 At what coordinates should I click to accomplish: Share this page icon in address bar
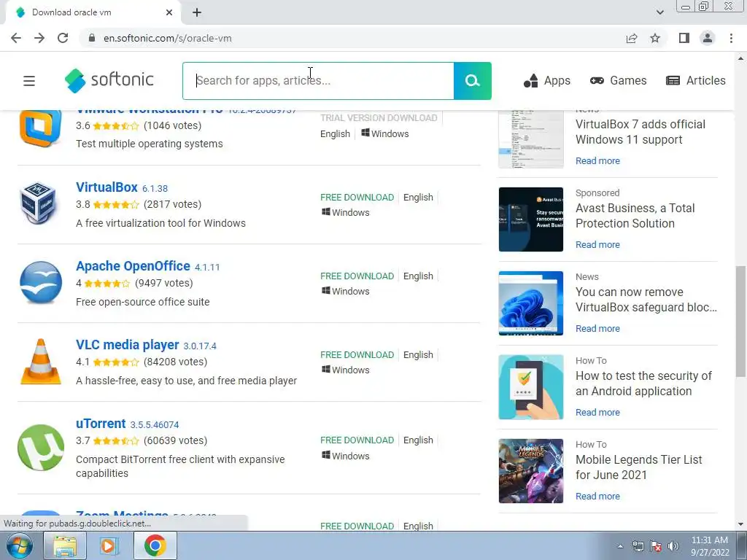pyautogui.click(x=632, y=38)
